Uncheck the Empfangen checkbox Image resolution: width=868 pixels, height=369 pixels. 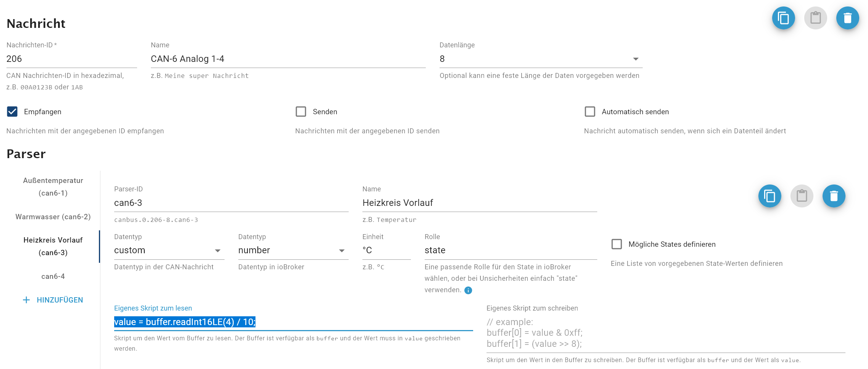tap(12, 112)
